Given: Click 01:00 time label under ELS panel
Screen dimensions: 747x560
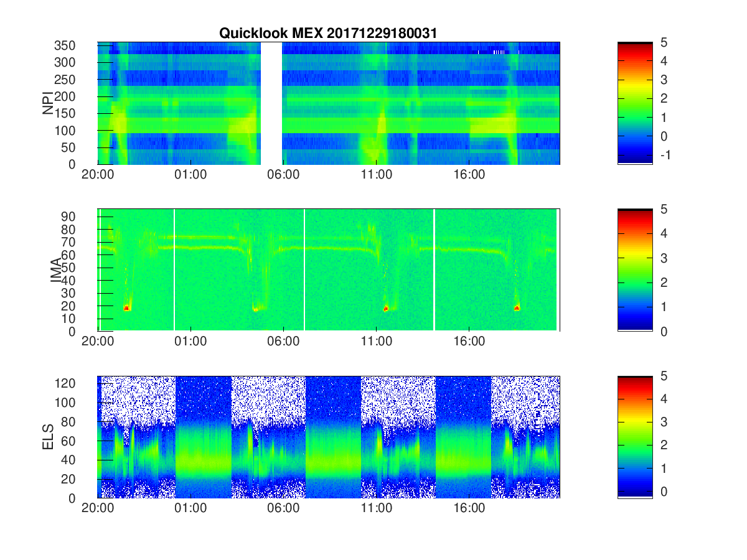Looking at the screenshot, I should 190,508.
